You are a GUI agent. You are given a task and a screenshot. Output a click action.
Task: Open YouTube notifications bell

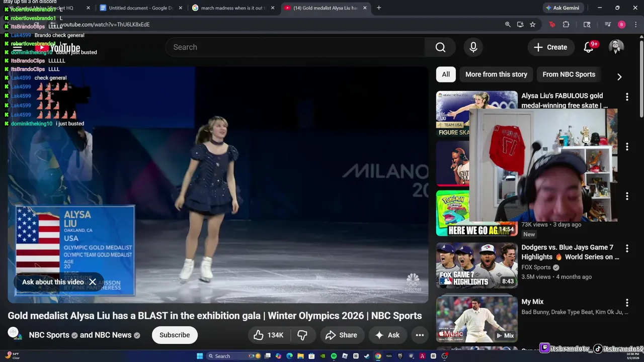coord(589,47)
